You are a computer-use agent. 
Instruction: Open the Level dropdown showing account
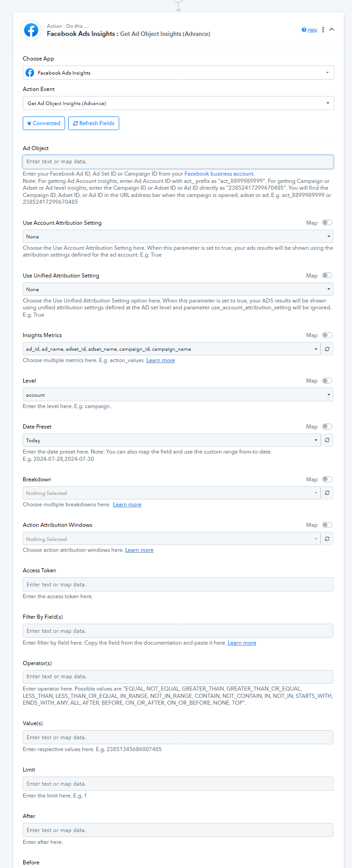[x=178, y=394]
